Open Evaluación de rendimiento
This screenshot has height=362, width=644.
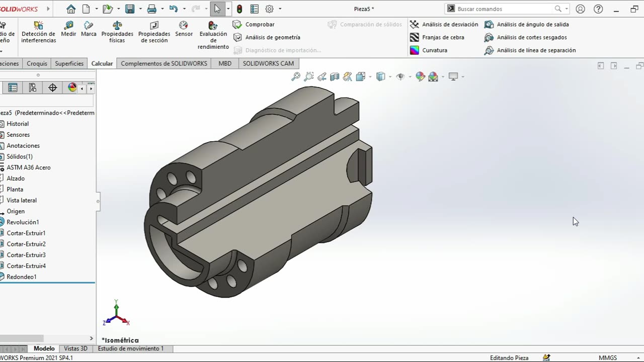coord(213,35)
